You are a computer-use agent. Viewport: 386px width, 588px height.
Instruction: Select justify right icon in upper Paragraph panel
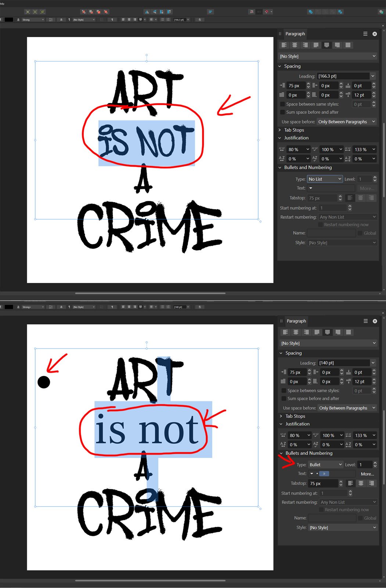(337, 45)
